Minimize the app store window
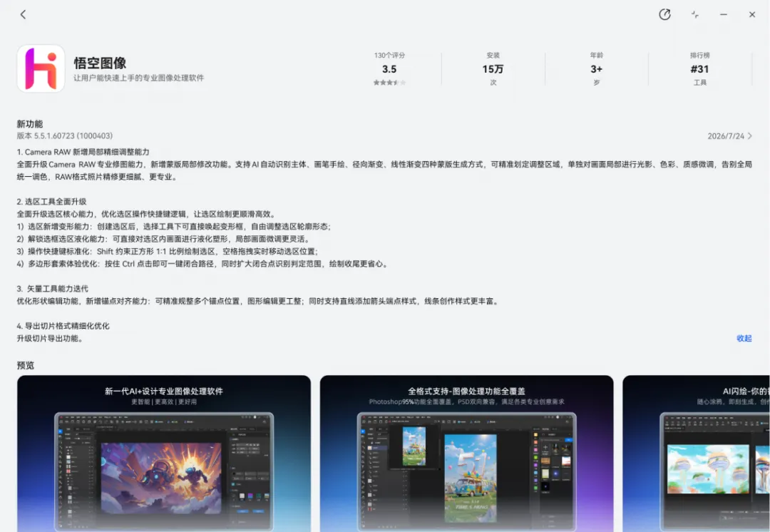 [x=724, y=15]
